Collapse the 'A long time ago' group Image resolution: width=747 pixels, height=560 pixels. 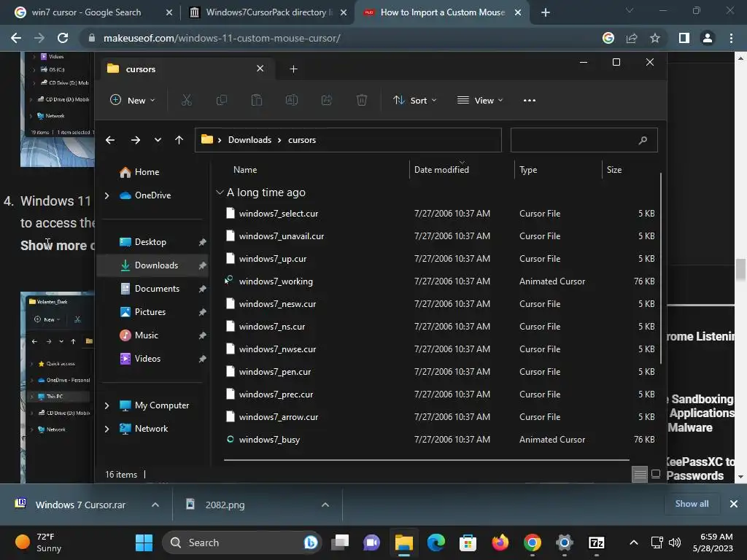(220, 192)
